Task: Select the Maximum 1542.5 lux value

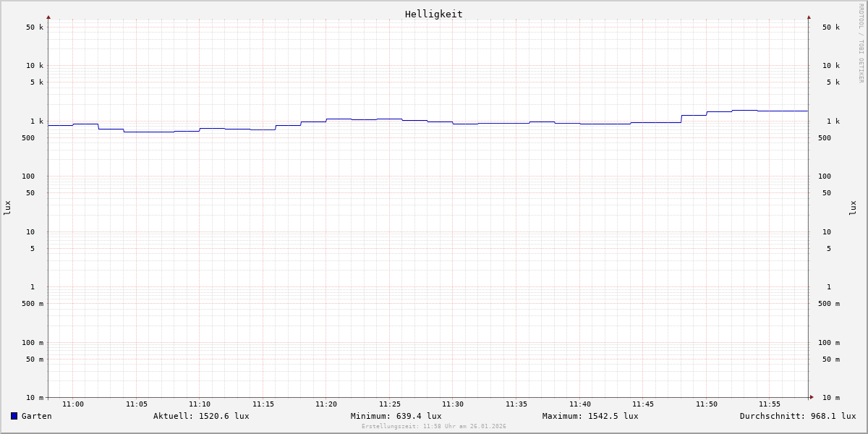Action: coord(590,416)
